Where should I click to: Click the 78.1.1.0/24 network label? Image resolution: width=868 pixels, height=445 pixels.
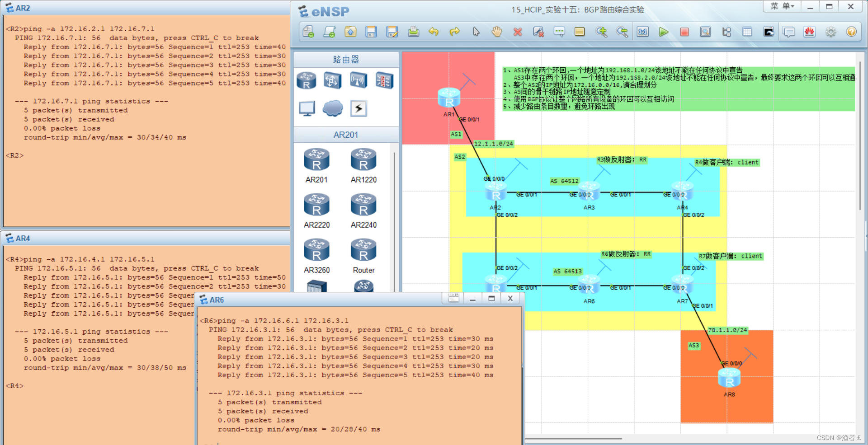[x=727, y=330]
